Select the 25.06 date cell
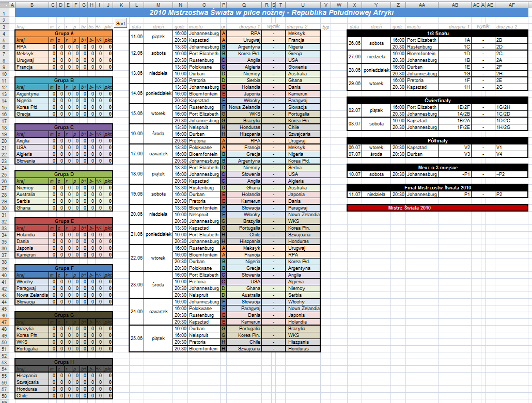532x403 pixels. pyautogui.click(x=137, y=338)
